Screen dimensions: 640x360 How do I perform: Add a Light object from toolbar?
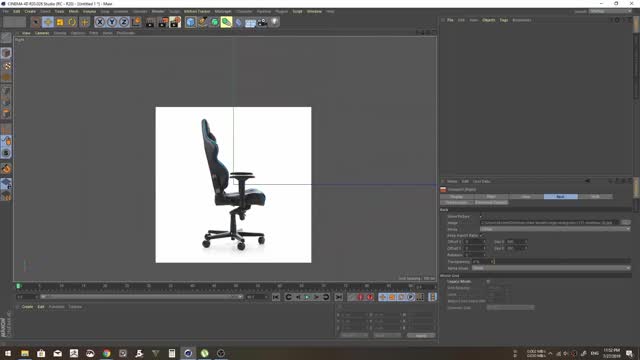[x=275, y=22]
